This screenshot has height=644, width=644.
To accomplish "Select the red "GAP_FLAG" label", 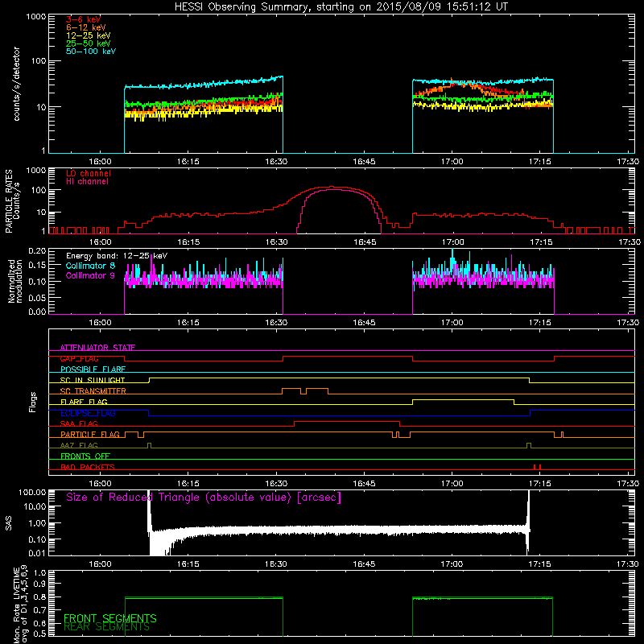I will coord(79,358).
